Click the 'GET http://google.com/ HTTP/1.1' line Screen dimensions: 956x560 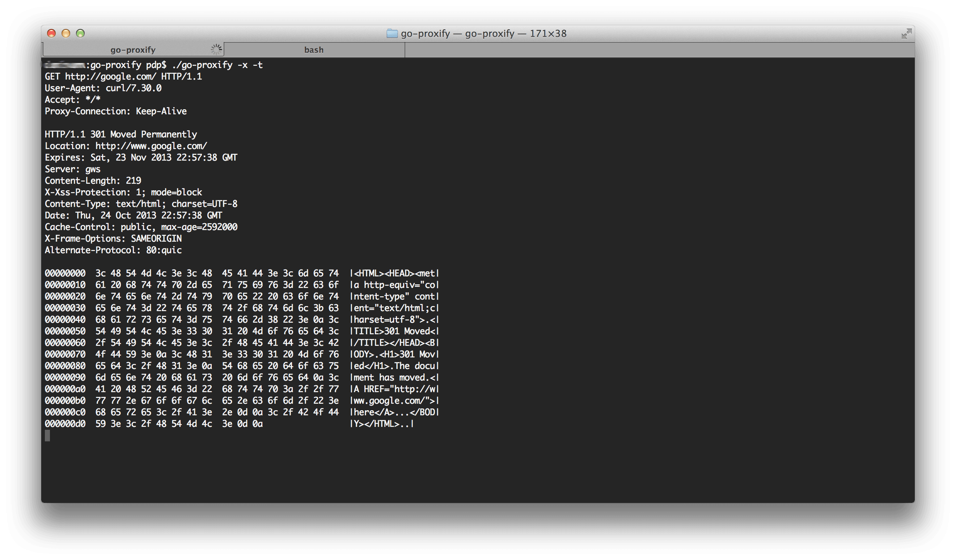(123, 77)
